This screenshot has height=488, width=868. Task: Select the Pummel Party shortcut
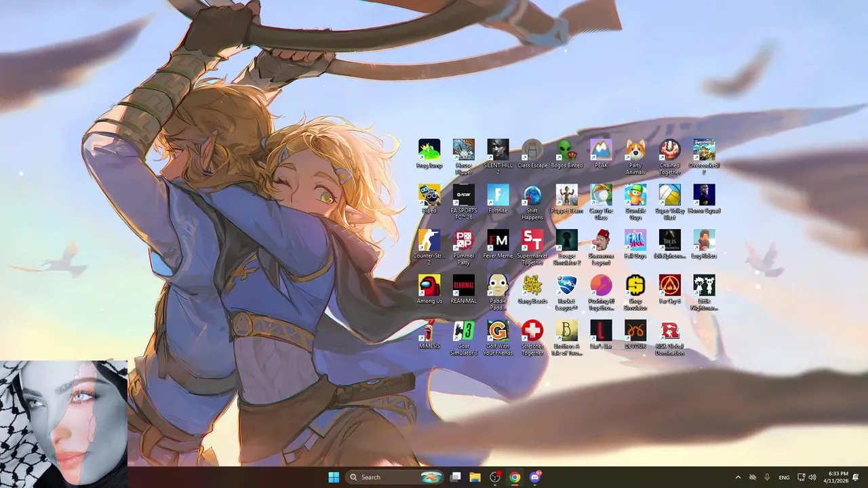click(x=464, y=248)
